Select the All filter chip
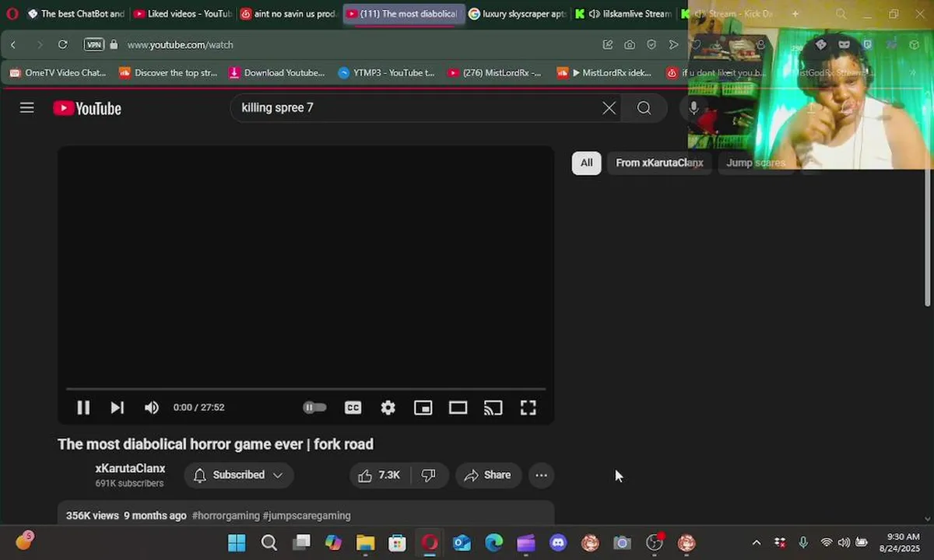 [x=586, y=163]
